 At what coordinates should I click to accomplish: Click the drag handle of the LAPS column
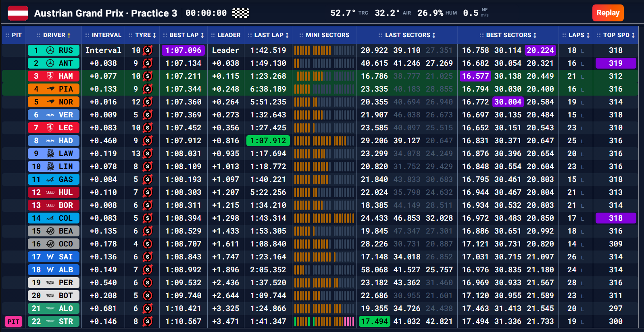[x=564, y=35]
